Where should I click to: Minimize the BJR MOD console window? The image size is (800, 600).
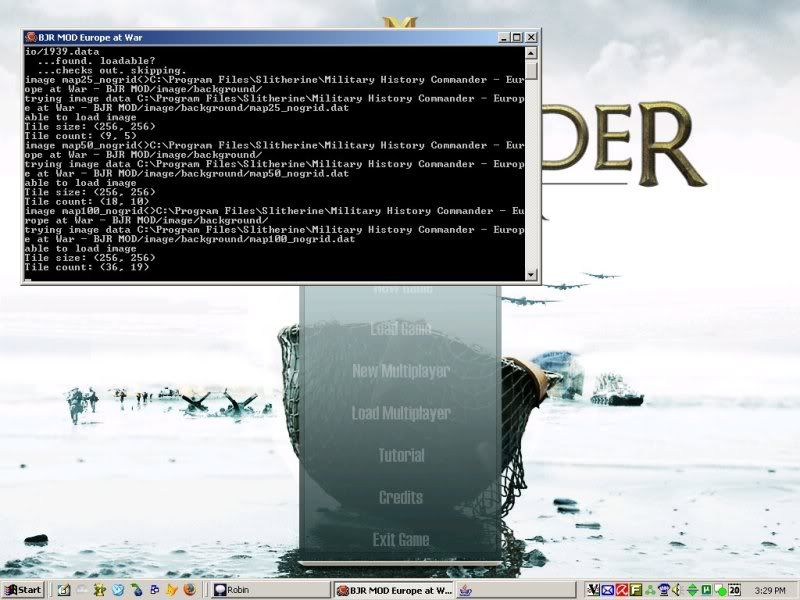pyautogui.click(x=504, y=37)
